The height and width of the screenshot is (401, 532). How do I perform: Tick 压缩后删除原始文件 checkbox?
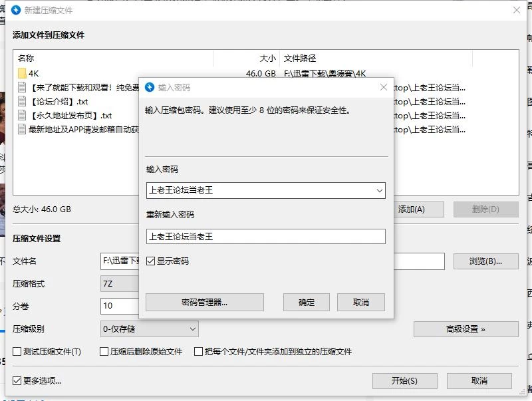[x=104, y=352]
